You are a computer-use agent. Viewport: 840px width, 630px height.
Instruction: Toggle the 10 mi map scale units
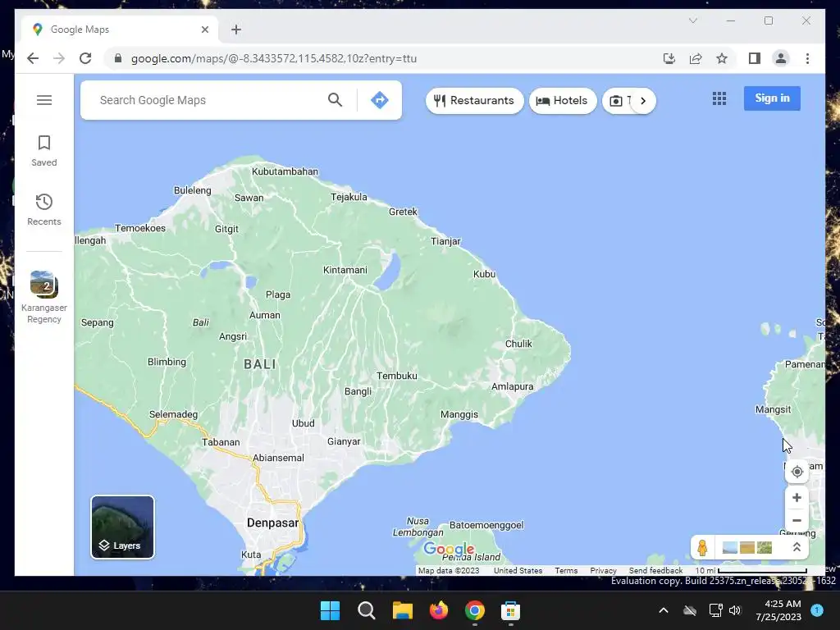(x=751, y=571)
